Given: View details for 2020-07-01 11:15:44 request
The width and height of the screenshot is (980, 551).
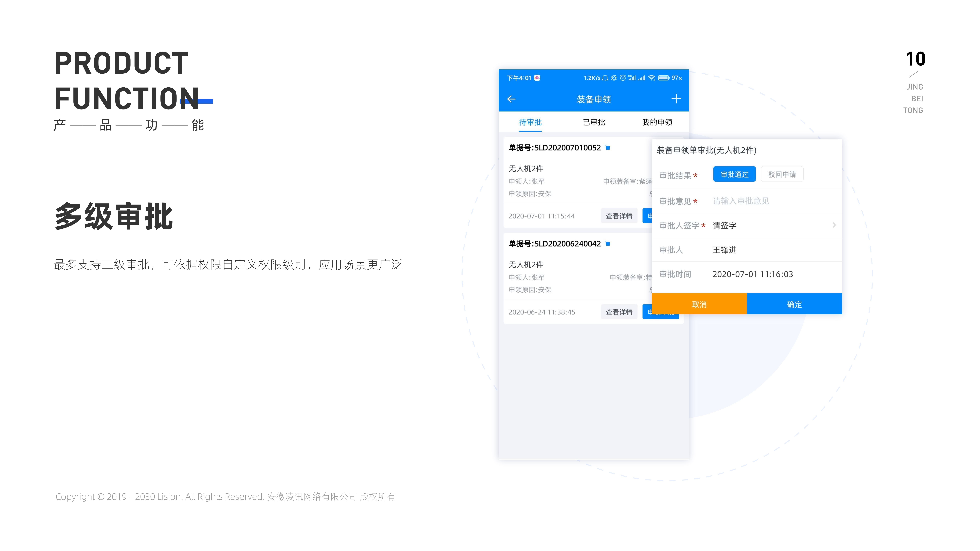Looking at the screenshot, I should [619, 216].
